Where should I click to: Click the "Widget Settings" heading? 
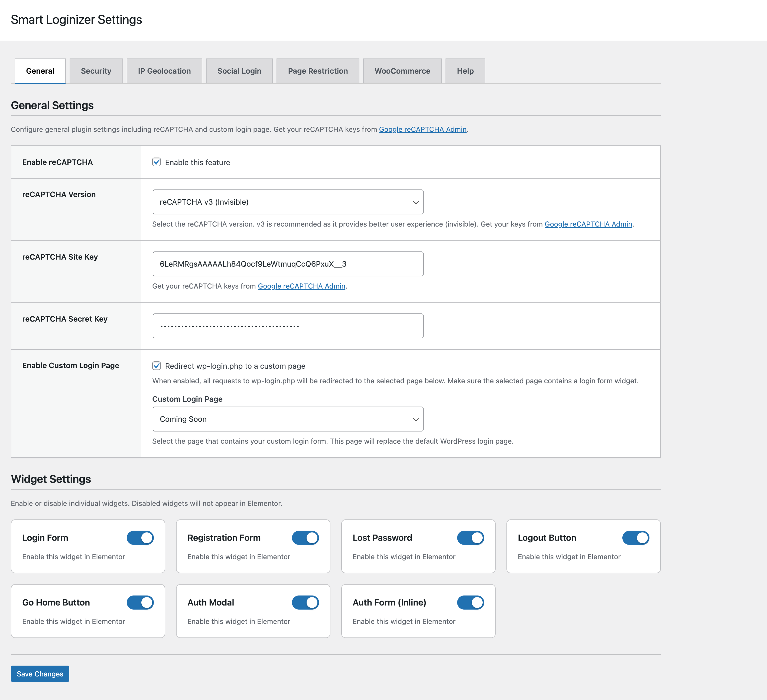51,479
